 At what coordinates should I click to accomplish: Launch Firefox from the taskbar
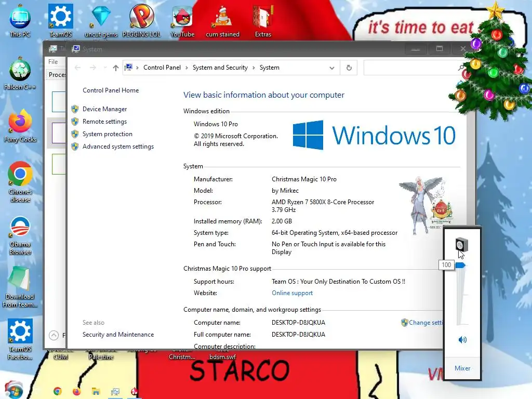click(77, 391)
